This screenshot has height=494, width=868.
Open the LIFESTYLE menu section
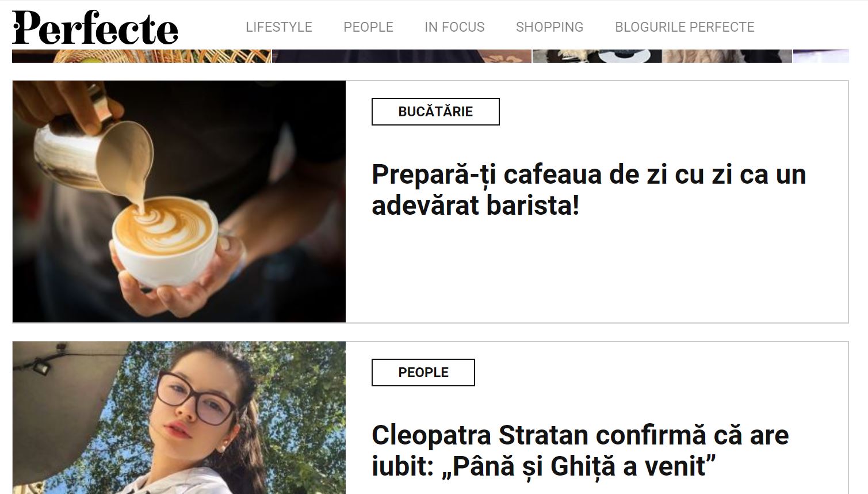[279, 27]
